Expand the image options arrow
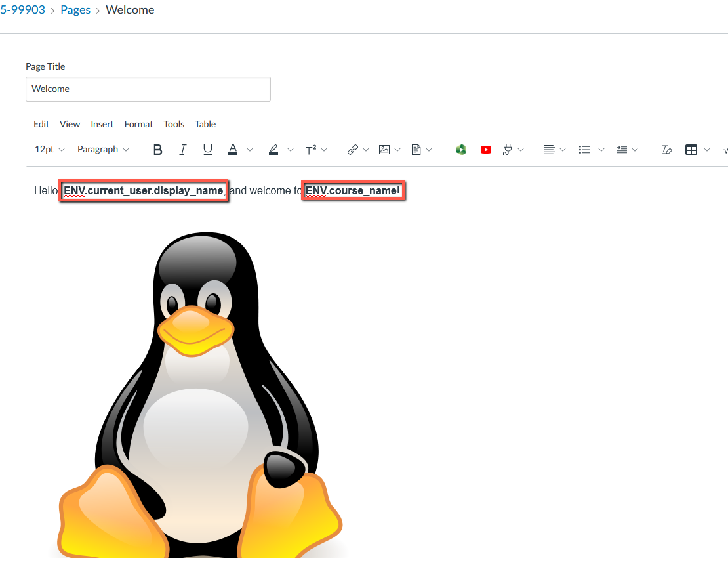 coord(397,150)
